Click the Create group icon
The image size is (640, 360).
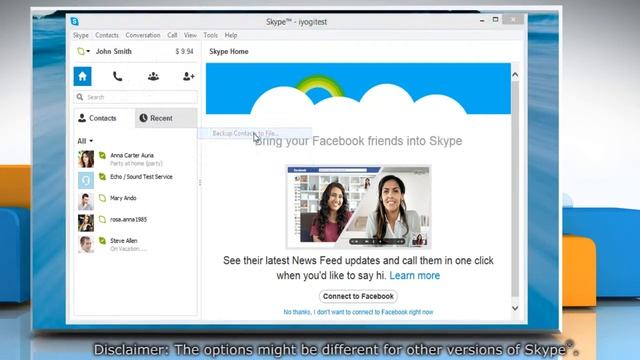[x=153, y=76]
